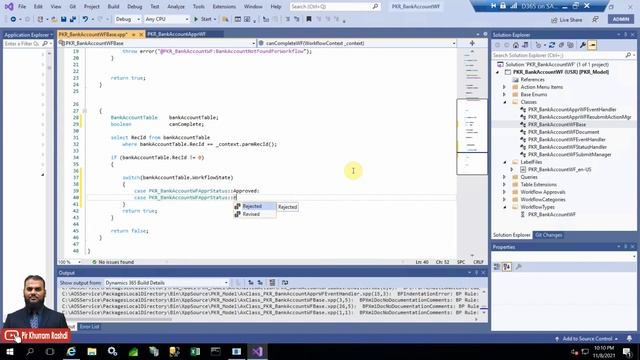This screenshot has width=640, height=360.
Task: Click the Undo toolbar icon
Action: pos(85,19)
